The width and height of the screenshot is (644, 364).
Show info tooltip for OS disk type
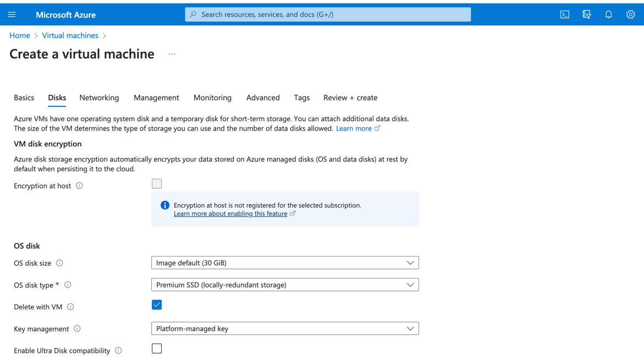click(68, 285)
